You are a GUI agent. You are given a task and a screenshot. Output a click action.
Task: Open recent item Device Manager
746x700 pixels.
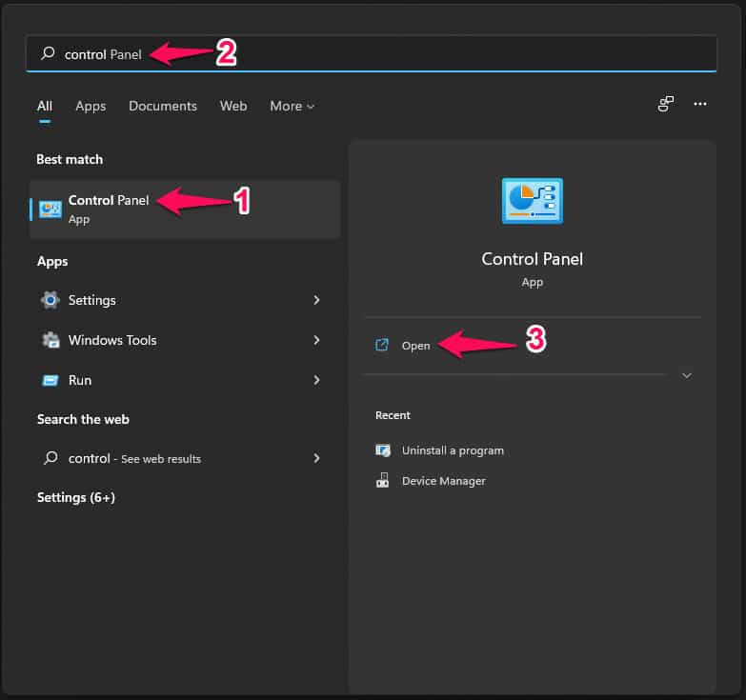click(x=443, y=481)
